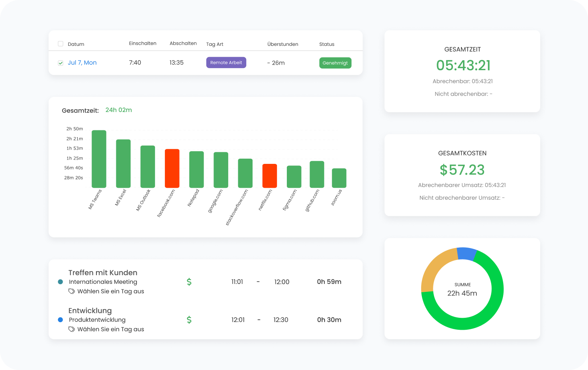Toggle the select-all checkbox beside Datum

pyautogui.click(x=61, y=44)
